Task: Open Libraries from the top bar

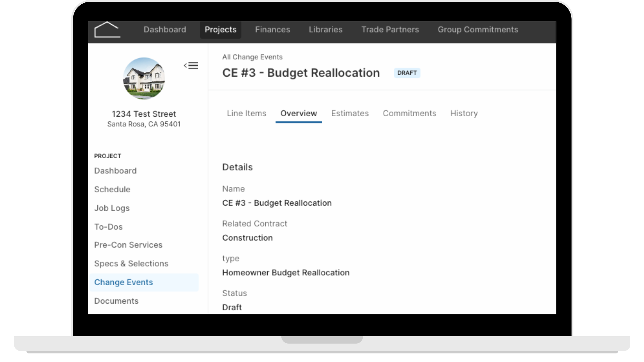Action: (325, 29)
